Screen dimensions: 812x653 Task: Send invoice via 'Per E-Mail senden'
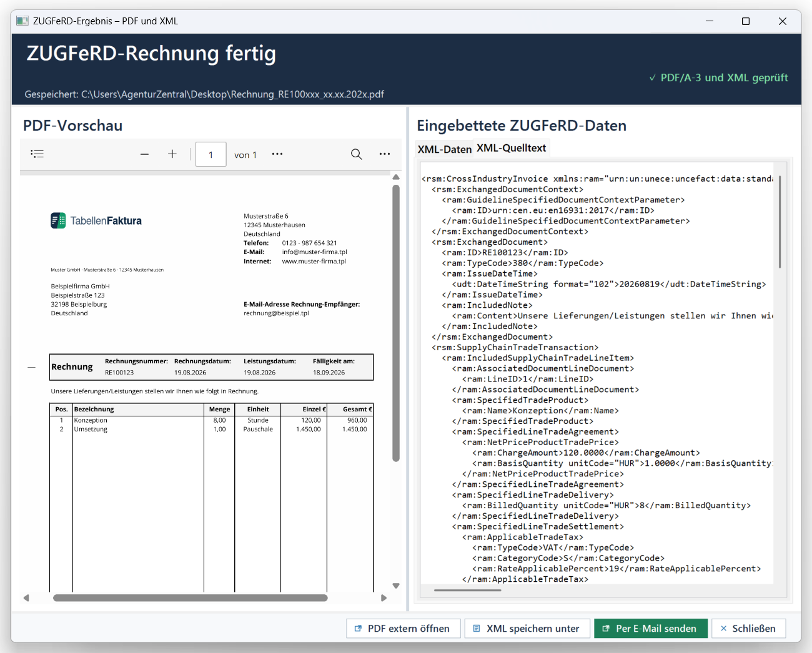tap(650, 629)
